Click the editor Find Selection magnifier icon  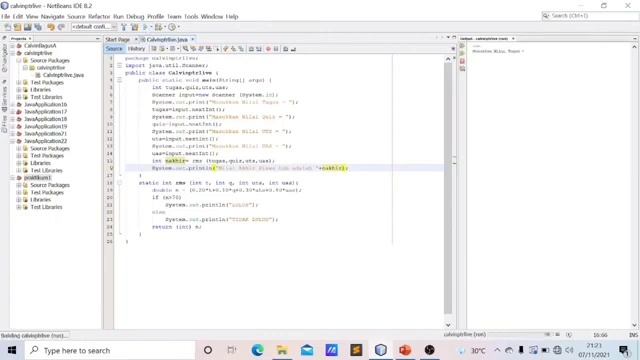(186, 49)
